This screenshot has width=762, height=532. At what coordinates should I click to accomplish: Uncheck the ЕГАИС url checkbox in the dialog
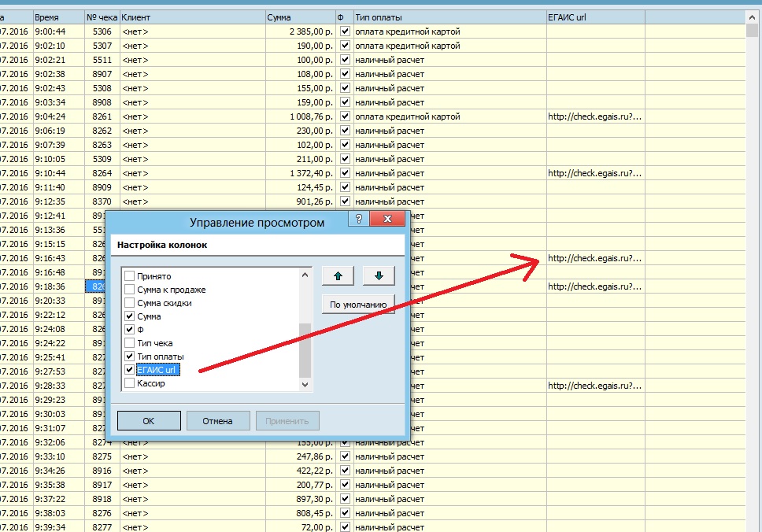coord(129,370)
